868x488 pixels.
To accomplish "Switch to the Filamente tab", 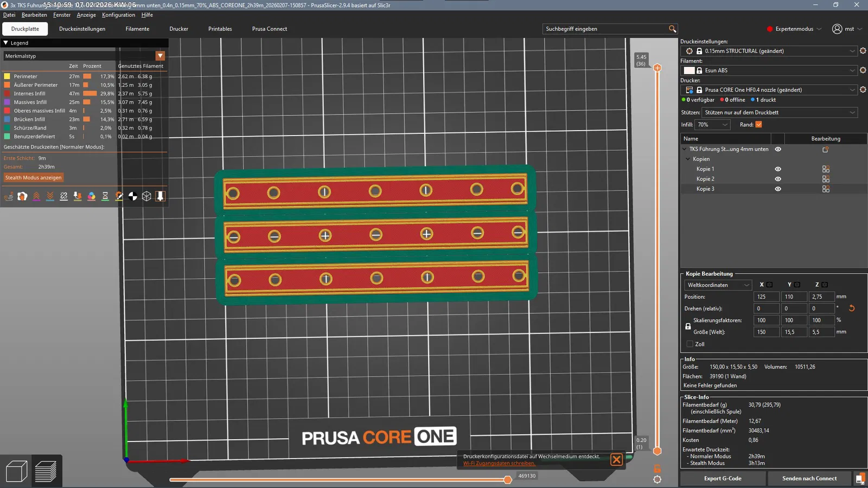I will tap(137, 29).
